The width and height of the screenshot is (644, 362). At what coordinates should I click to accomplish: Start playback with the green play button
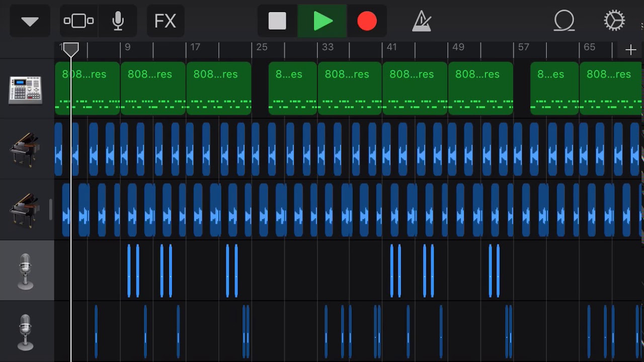(x=322, y=21)
